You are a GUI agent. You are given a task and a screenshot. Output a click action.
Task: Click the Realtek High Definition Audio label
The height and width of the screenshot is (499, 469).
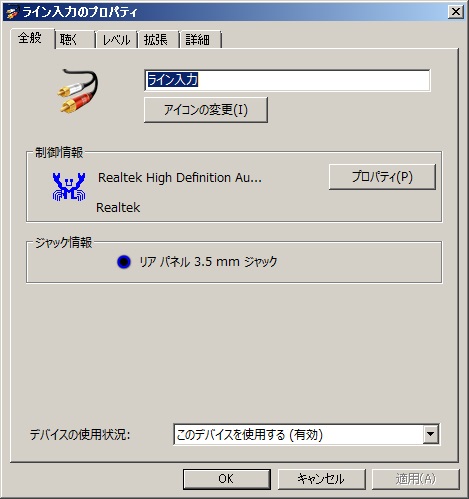(x=180, y=178)
